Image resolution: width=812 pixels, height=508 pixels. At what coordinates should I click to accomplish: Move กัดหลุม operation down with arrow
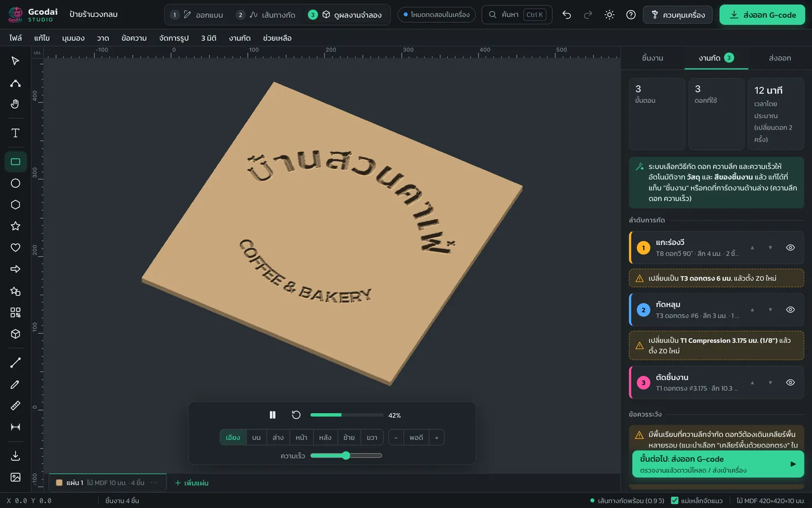click(x=770, y=309)
